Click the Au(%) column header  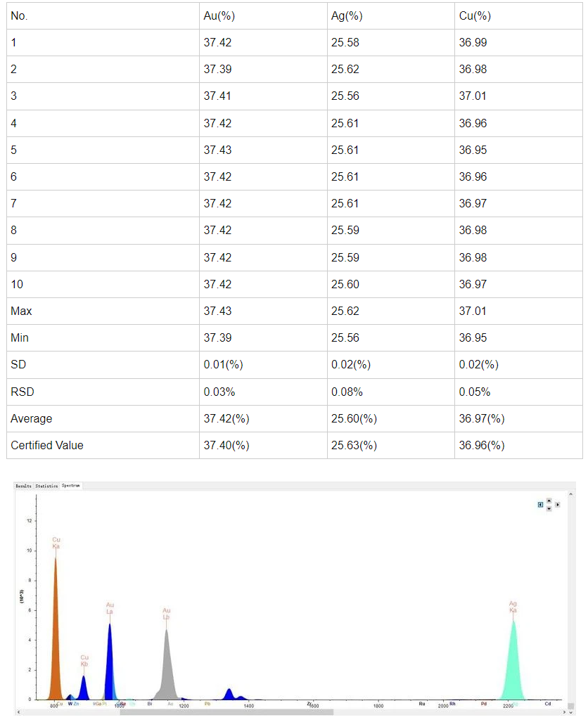[x=217, y=15]
